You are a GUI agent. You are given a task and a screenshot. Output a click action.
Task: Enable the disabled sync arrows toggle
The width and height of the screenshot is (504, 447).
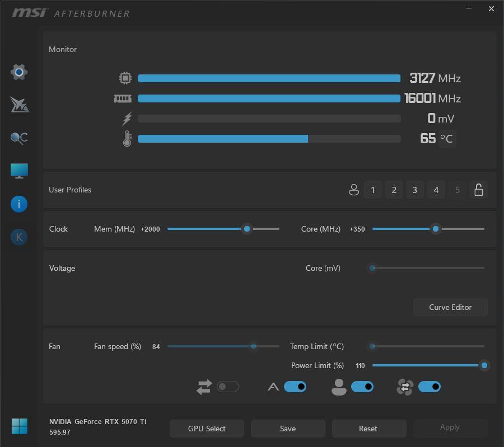227,387
